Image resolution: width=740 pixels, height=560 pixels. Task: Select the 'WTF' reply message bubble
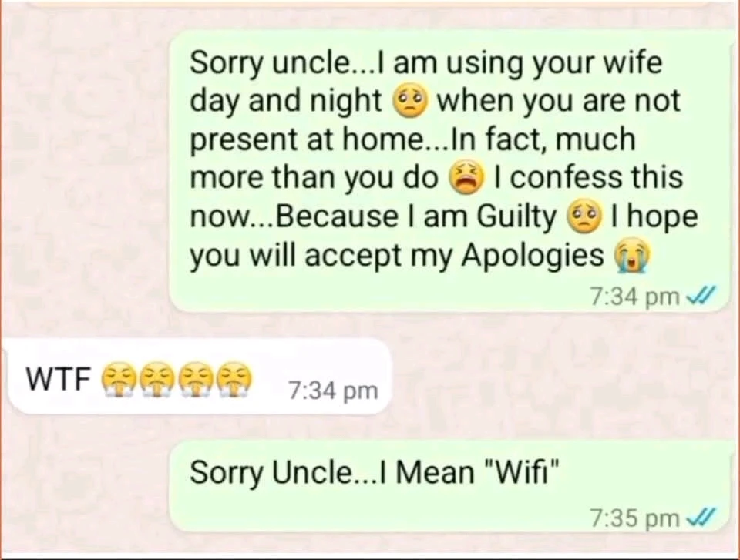click(197, 377)
